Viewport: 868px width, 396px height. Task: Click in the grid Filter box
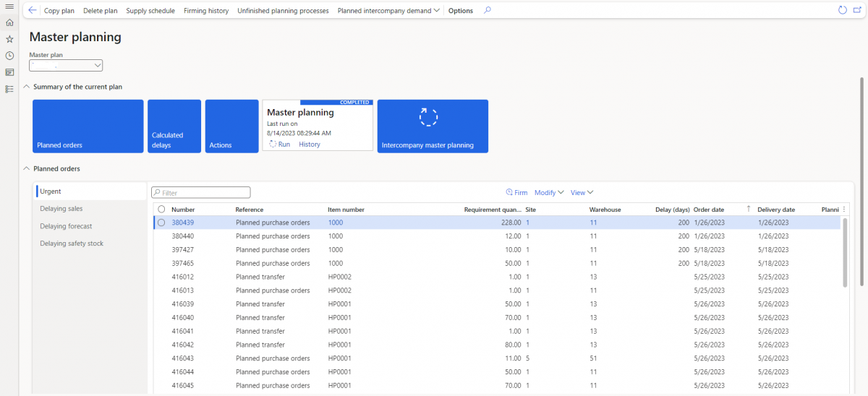201,193
